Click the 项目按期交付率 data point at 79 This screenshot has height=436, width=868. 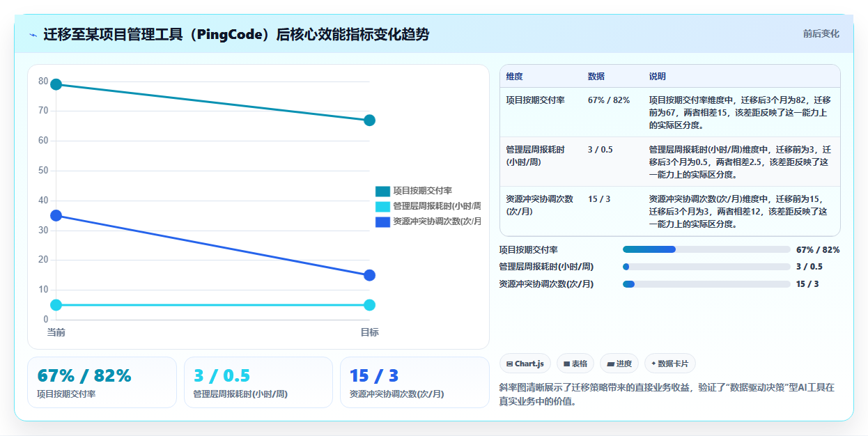click(x=56, y=85)
